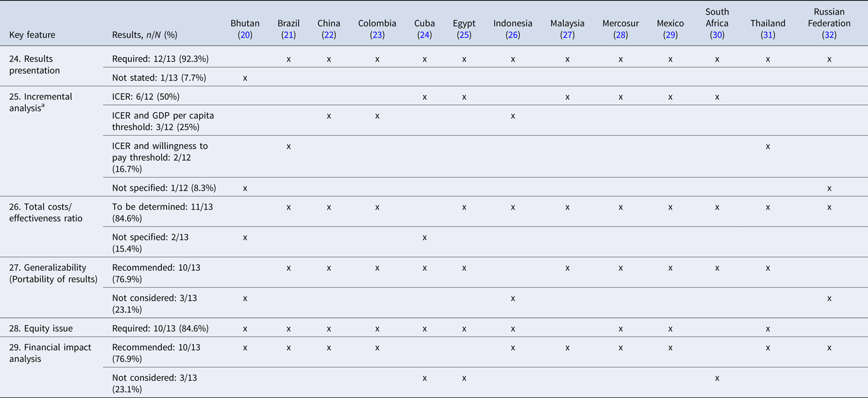Follow citation link 22 for China
The width and height of the screenshot is (868, 398).
pyautogui.click(x=329, y=35)
